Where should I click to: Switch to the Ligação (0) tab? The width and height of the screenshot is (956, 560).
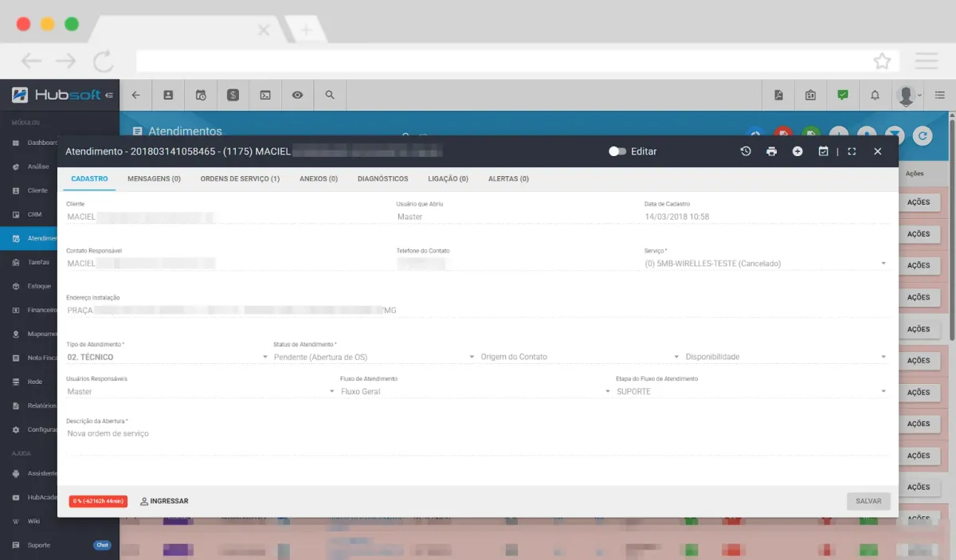448,179
